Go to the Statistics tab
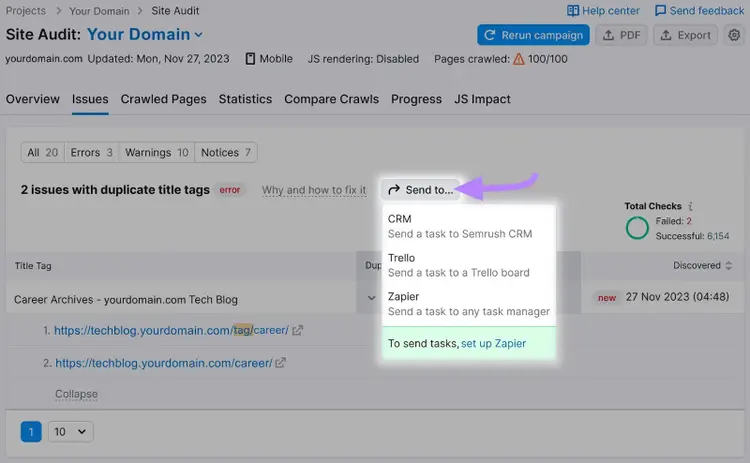The height and width of the screenshot is (463, 750). pyautogui.click(x=245, y=99)
